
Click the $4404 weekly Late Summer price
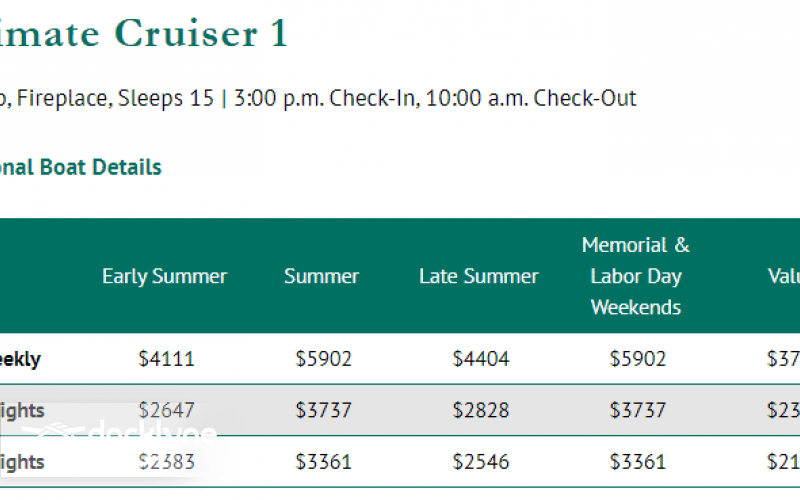point(480,359)
